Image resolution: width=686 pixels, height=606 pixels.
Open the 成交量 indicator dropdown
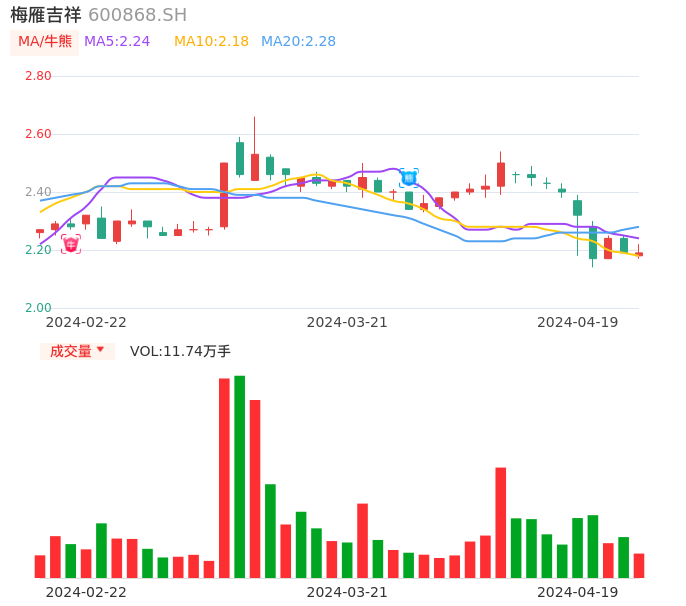[77, 351]
